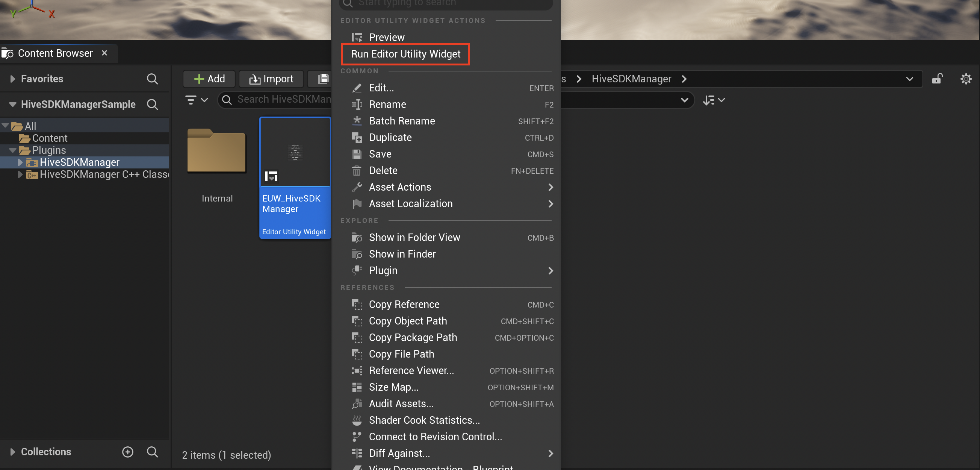Viewport: 980px width, 470px height.
Task: Click the add collection plus icon
Action: coord(127,451)
